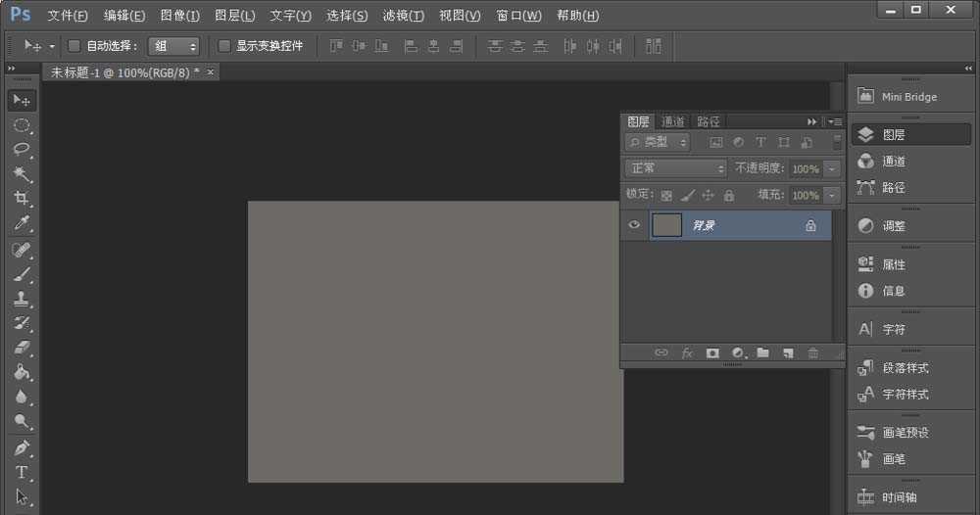Open the Mini Bridge panel
980x515 pixels.
[x=897, y=96]
